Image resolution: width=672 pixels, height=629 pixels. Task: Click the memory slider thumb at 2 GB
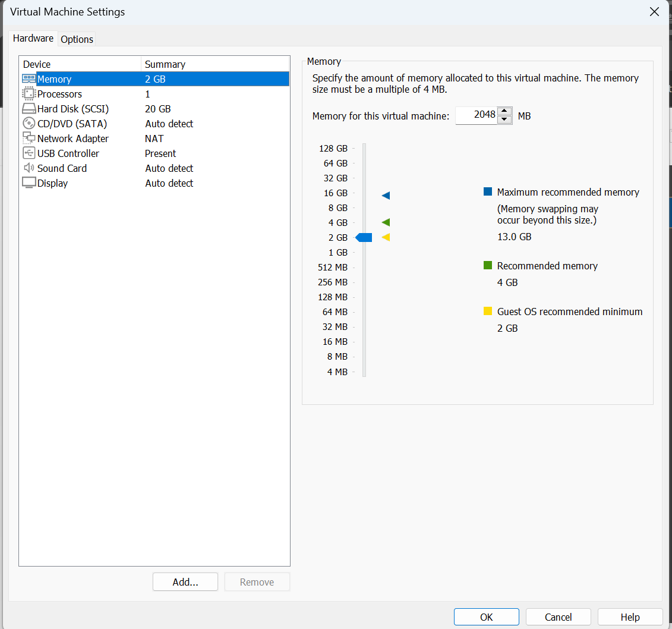click(x=364, y=238)
